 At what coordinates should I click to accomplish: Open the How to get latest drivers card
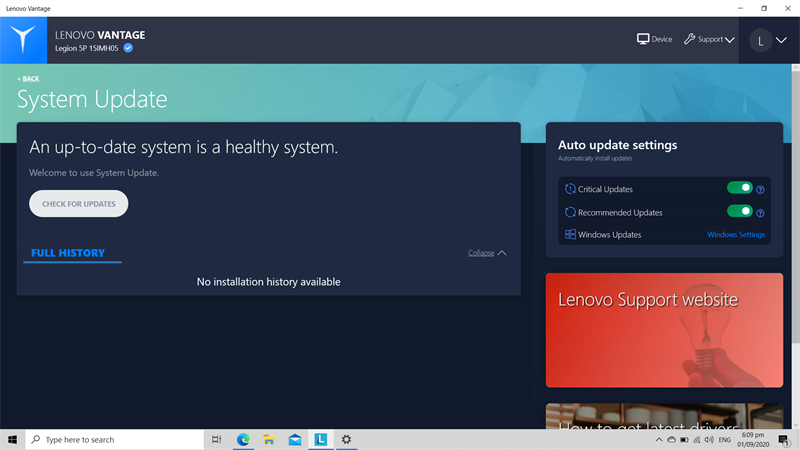coord(664,416)
